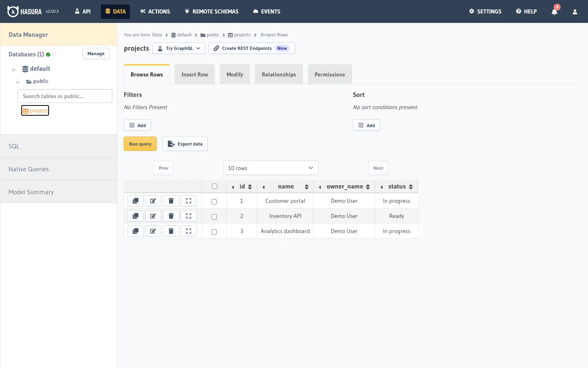Check the Analytics dashboard row checkbox
This screenshot has height=368, width=588.
(x=214, y=232)
